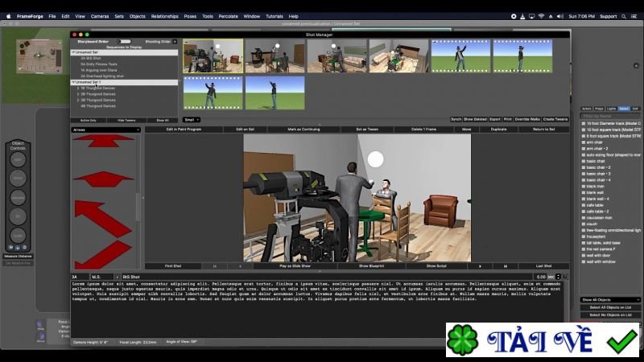
Task: Open the Arrows category dropdown
Action: pos(106,130)
